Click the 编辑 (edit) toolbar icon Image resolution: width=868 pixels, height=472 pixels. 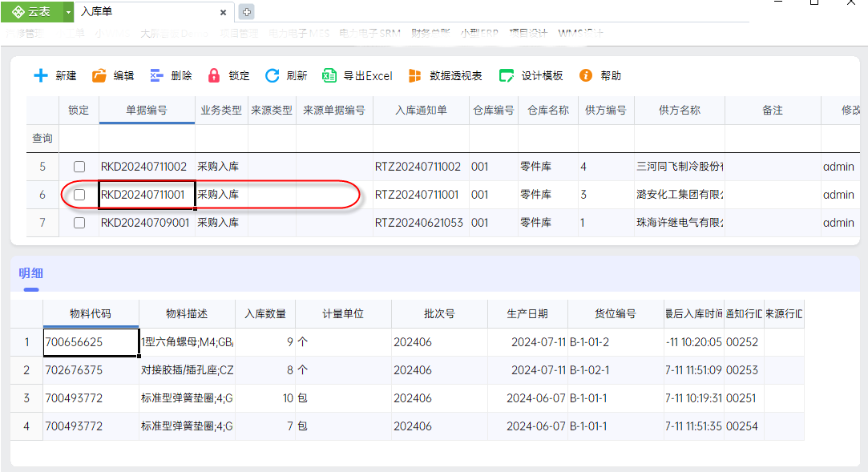[x=99, y=76]
